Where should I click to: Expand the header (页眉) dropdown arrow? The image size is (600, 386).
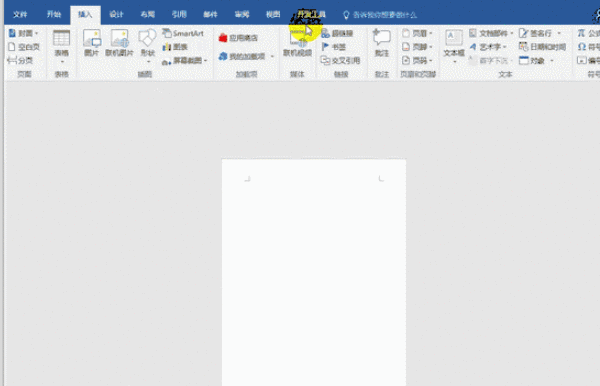point(430,34)
